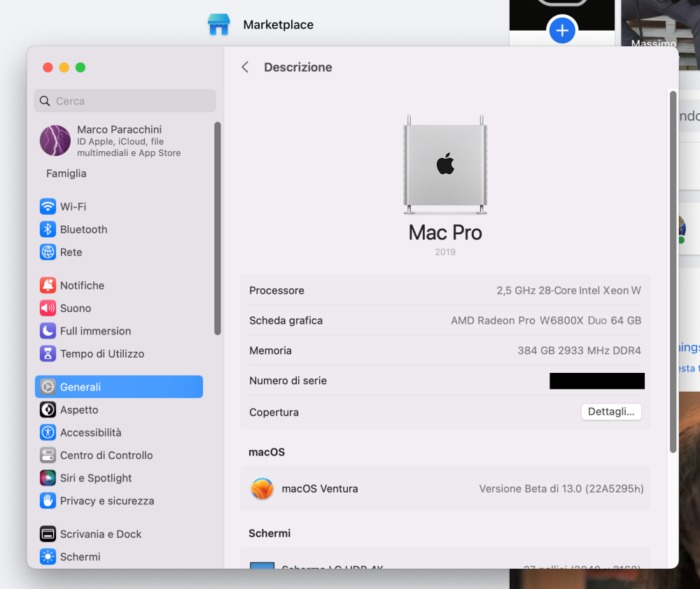Viewport: 700px width, 589px height.
Task: Click the Rete globe icon
Action: (48, 252)
